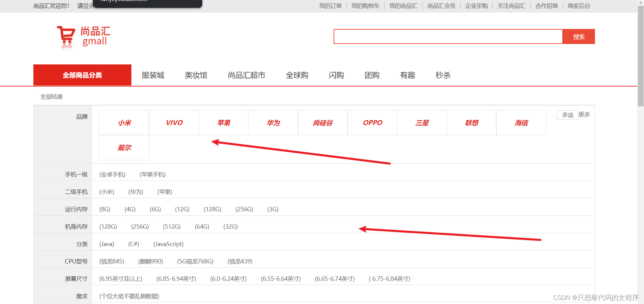Screen dimensions: 644x304
Task: Open the 尚品汇超市 nav tab
Action: click(247, 75)
